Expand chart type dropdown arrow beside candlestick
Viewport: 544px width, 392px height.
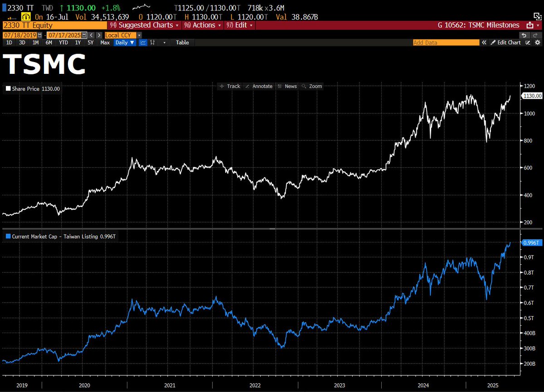164,43
